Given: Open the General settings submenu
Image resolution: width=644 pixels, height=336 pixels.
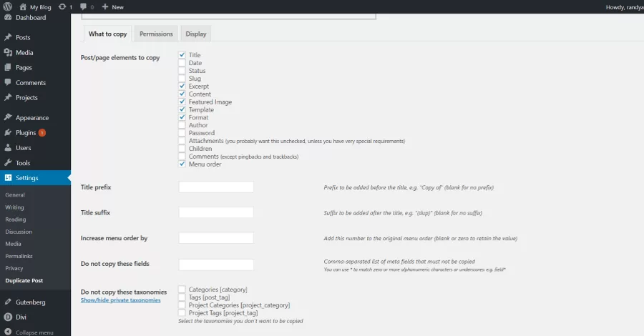Looking at the screenshot, I should (x=15, y=195).
